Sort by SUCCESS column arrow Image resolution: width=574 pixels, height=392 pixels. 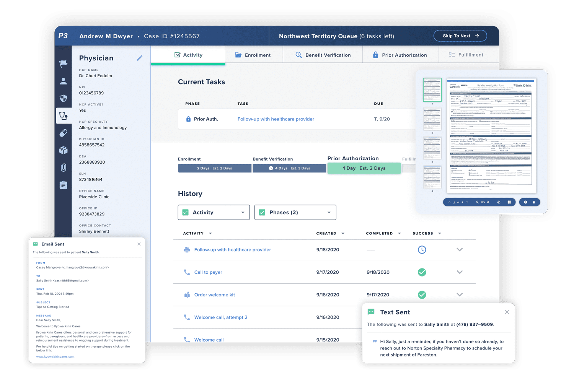[440, 233]
